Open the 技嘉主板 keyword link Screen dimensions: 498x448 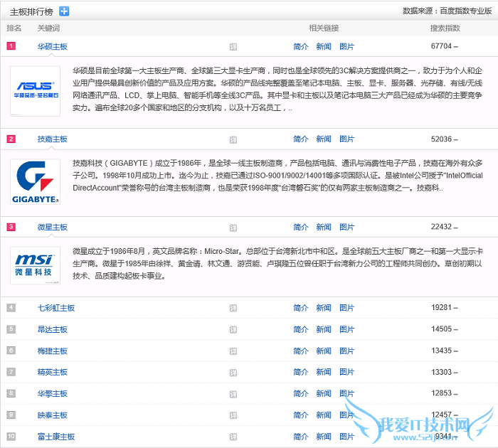(53, 139)
